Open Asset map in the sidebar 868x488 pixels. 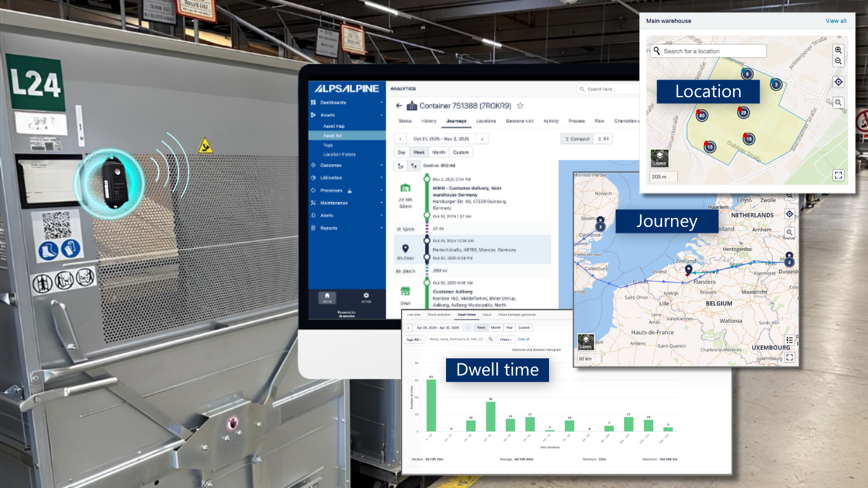tap(334, 126)
